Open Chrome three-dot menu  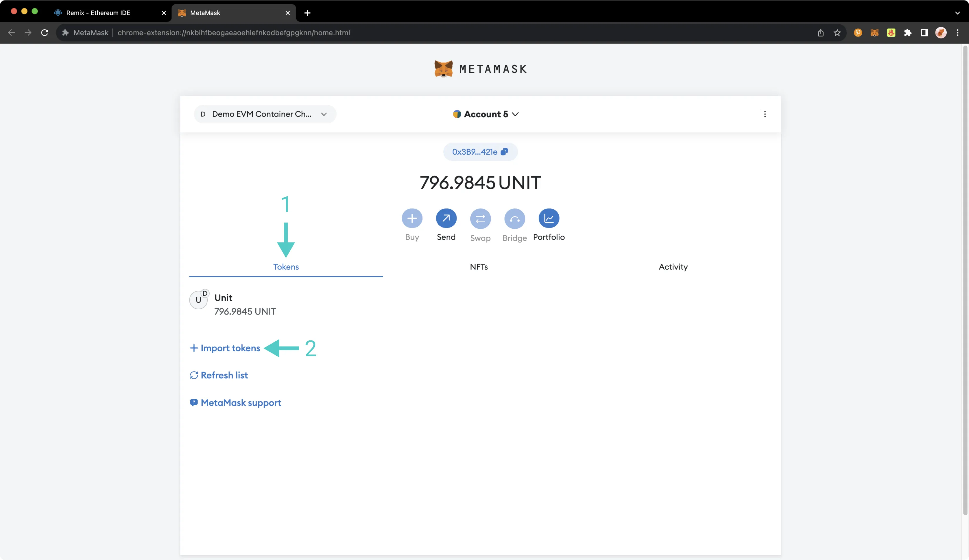(958, 33)
